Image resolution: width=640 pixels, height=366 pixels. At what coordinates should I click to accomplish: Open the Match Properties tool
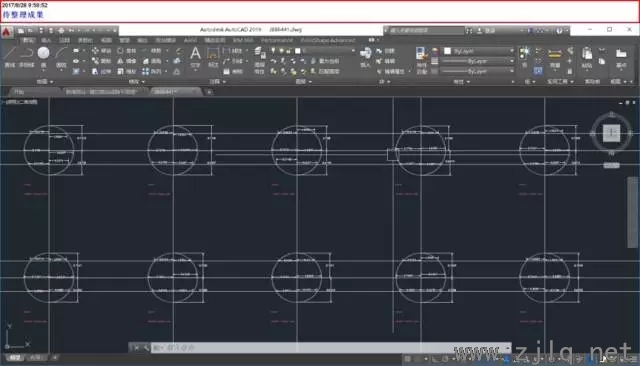click(x=421, y=59)
